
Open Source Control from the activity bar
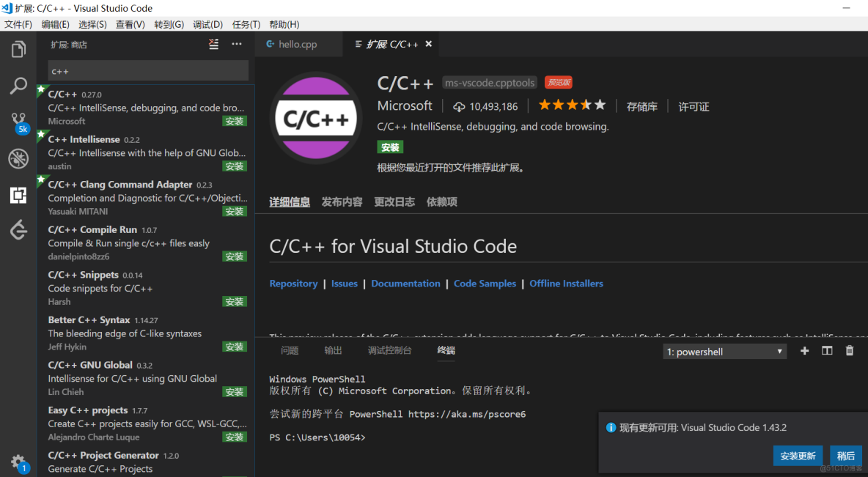pos(18,122)
